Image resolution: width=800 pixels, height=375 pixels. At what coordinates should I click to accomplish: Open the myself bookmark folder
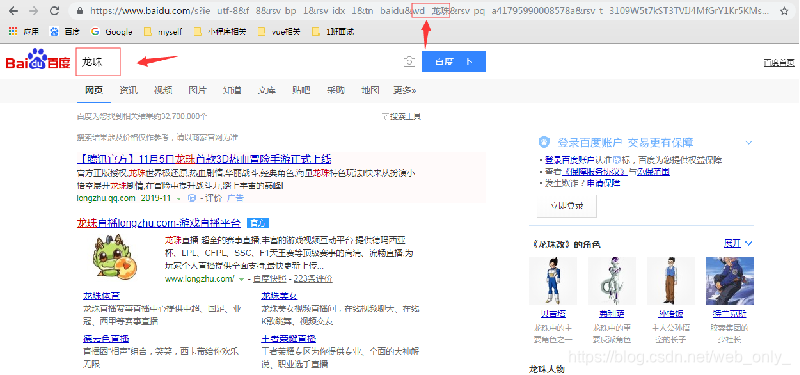coord(163,32)
